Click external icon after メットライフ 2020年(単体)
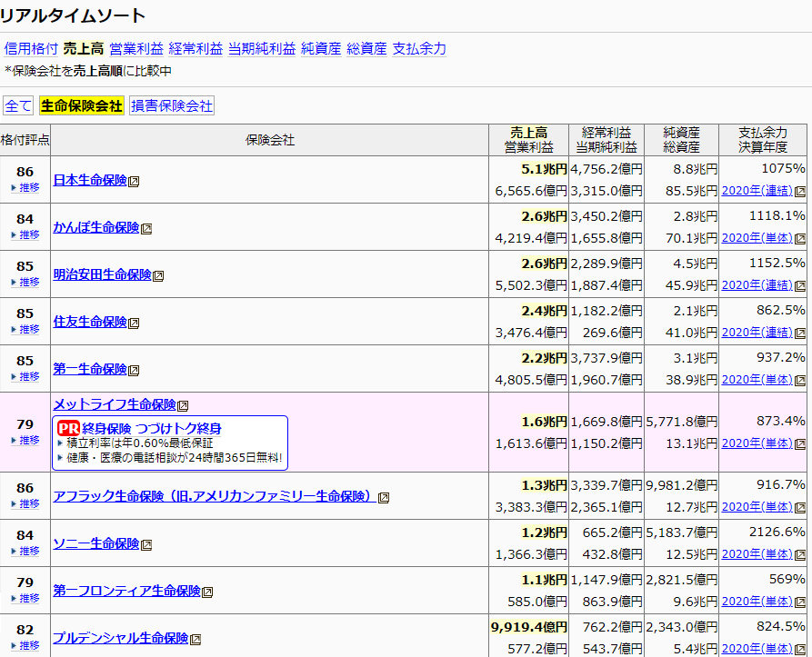 point(800,443)
